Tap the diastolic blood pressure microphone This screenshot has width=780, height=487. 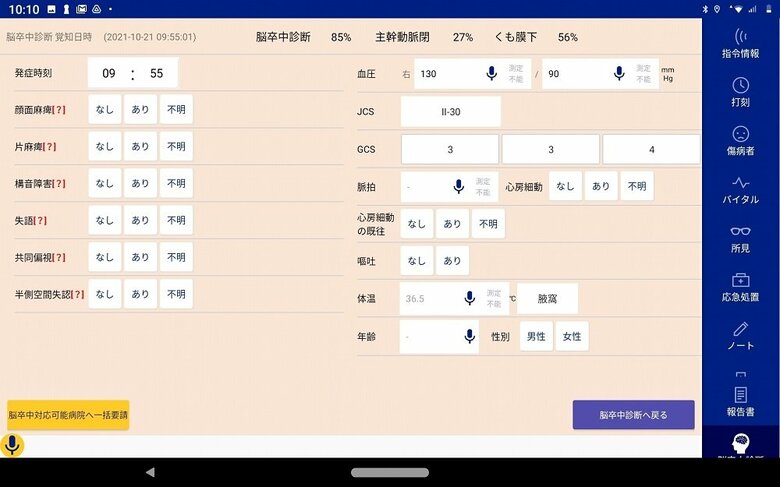(x=619, y=74)
